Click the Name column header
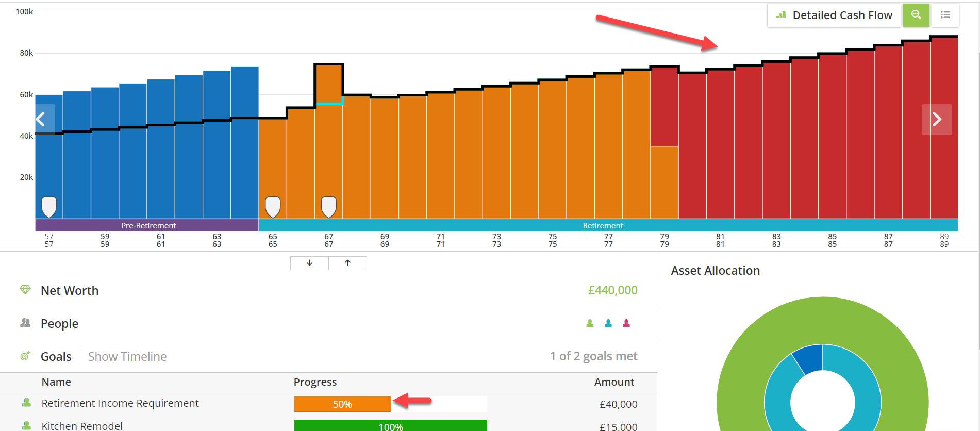This screenshot has height=431, width=980. pyautogui.click(x=56, y=382)
